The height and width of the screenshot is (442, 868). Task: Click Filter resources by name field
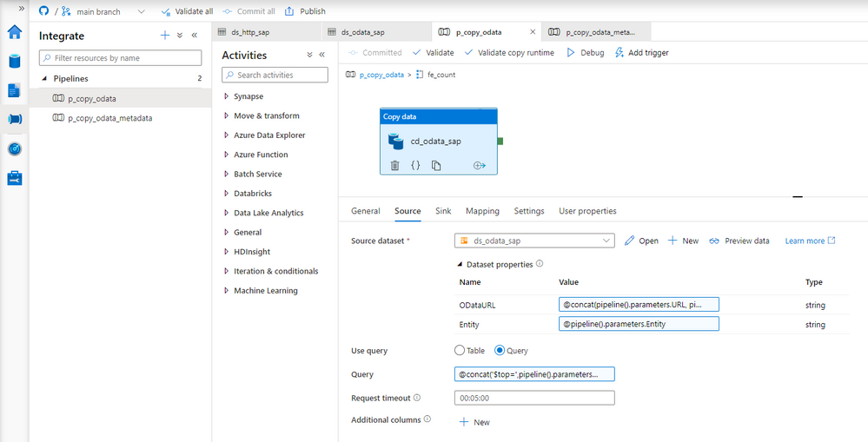[x=120, y=57]
